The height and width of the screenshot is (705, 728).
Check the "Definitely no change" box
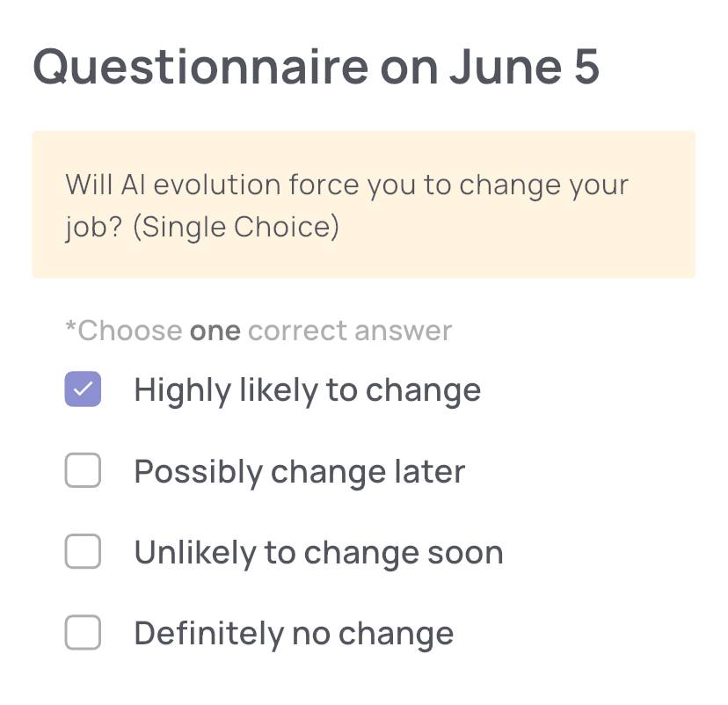tap(83, 633)
